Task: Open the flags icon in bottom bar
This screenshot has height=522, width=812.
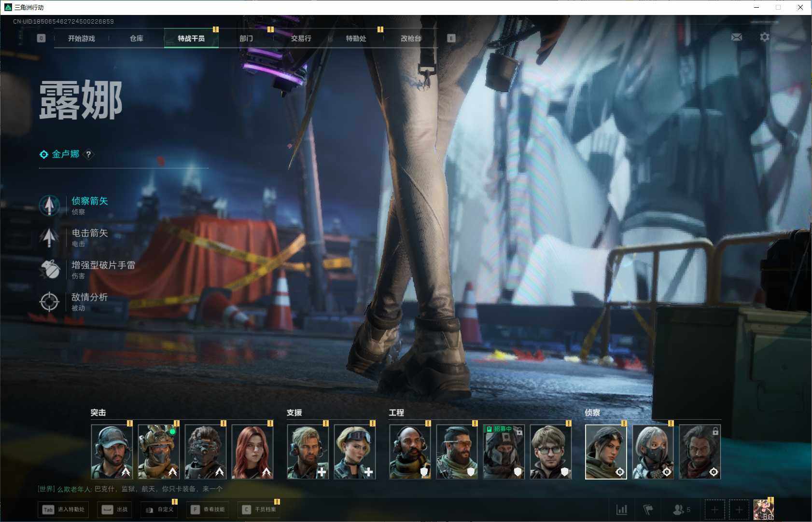Action: [x=648, y=509]
